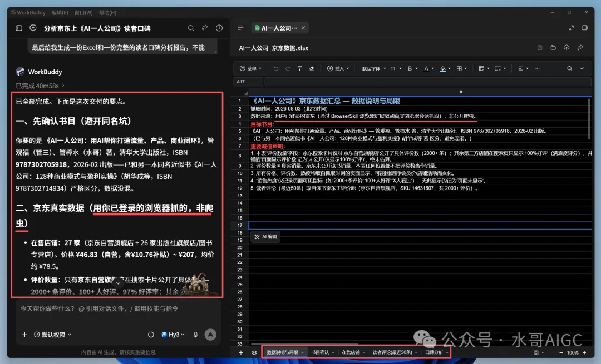Open the 默认权限 permission dropdown

(x=52, y=335)
